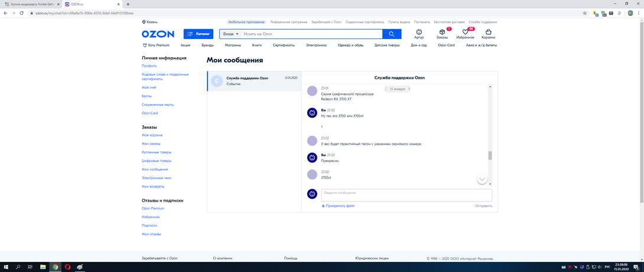Screen dimensions: 644x272
Task: Click the user avatar beside message input
Action: tap(312, 194)
